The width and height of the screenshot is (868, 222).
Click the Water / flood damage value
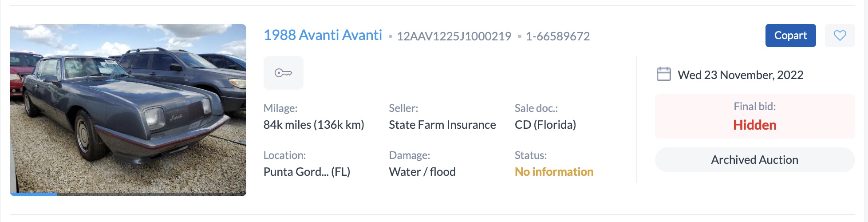click(x=422, y=172)
